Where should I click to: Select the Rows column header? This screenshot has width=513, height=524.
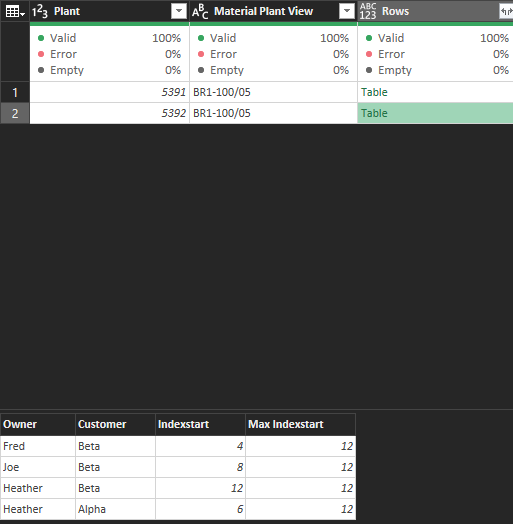pos(435,11)
